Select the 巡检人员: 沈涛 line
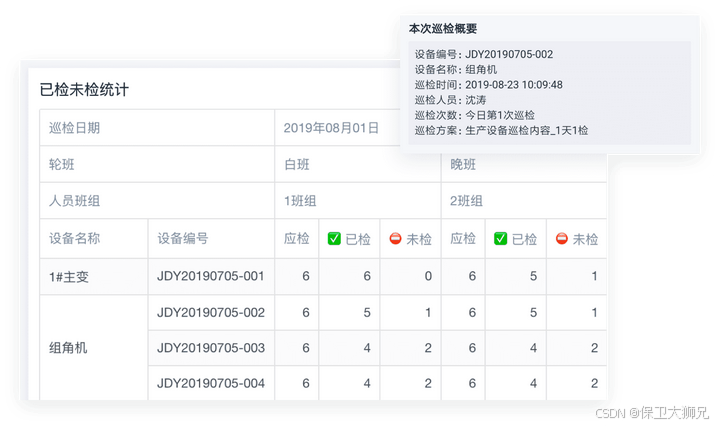Image resolution: width=720 pixels, height=426 pixels. (x=450, y=100)
